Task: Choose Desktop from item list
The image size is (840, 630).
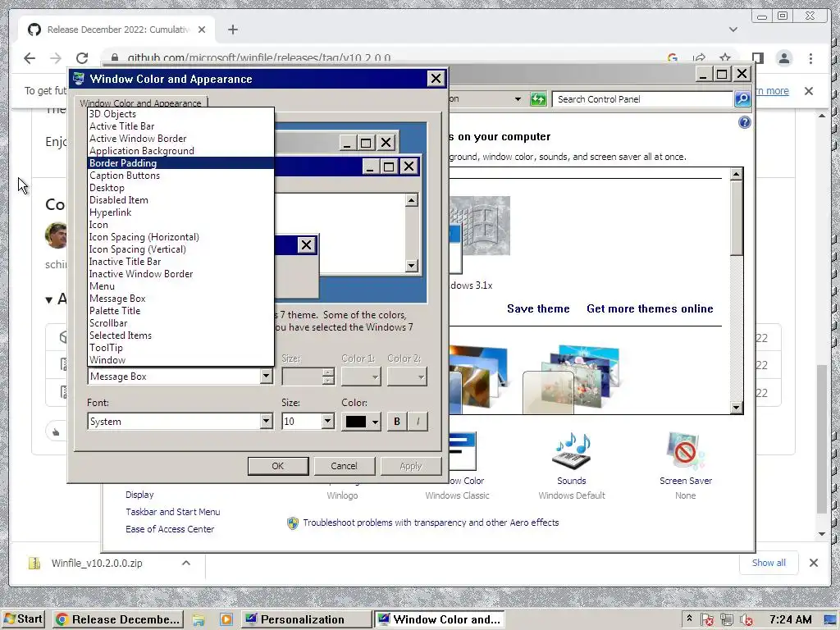Action: pyautogui.click(x=180, y=188)
